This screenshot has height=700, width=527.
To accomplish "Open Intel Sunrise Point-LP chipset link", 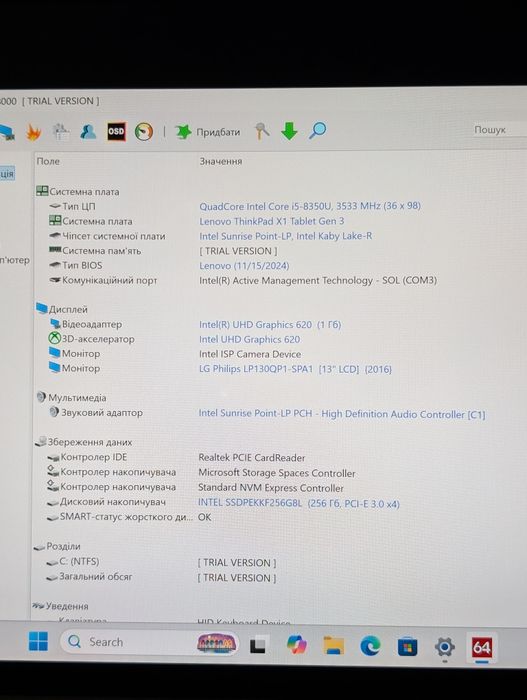I will 285,236.
